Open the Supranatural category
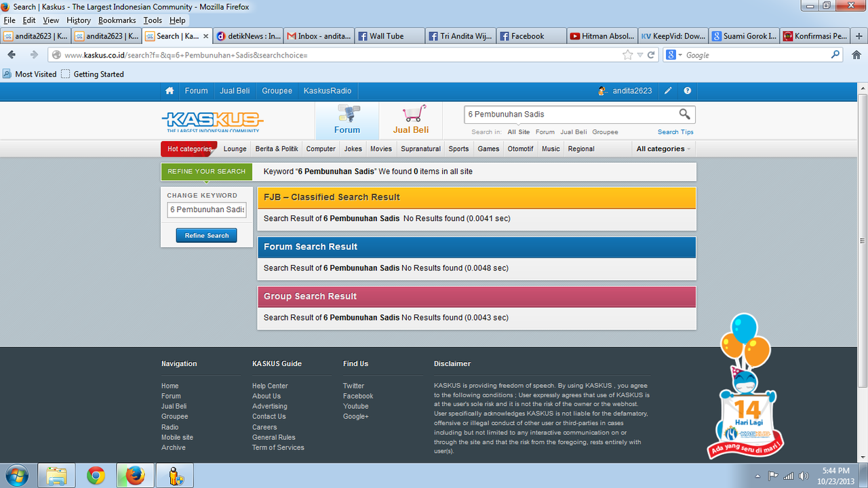 coord(420,149)
